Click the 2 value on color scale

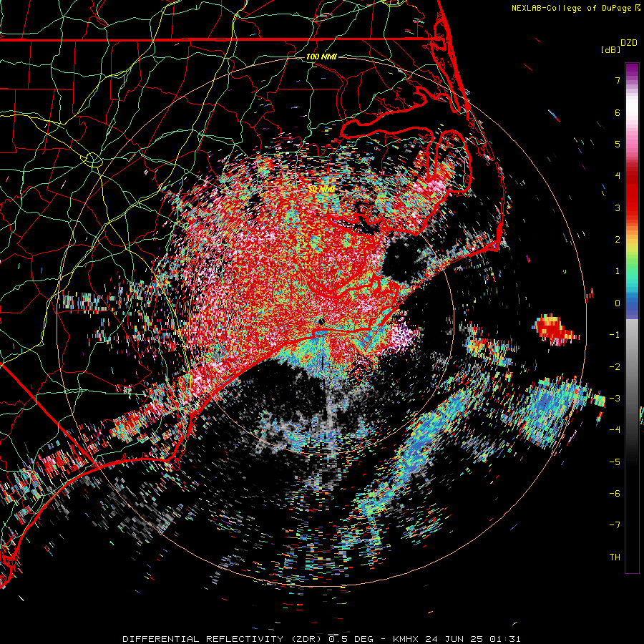(618, 240)
